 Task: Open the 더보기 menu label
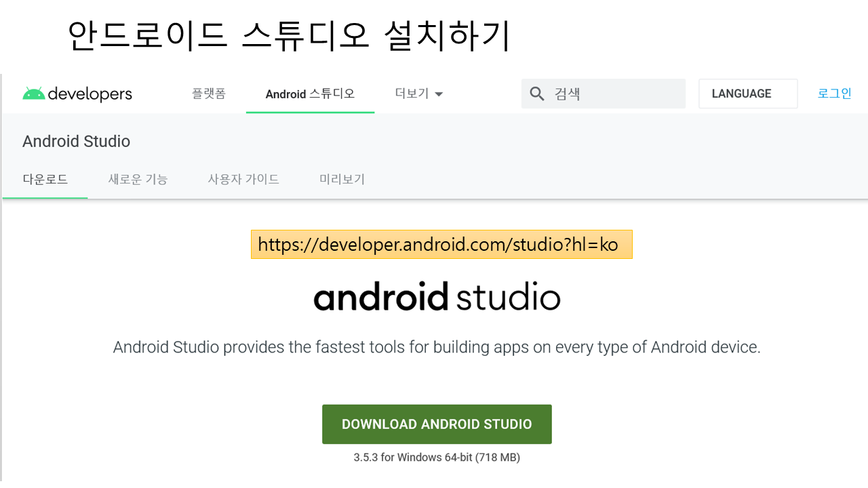[x=412, y=94]
